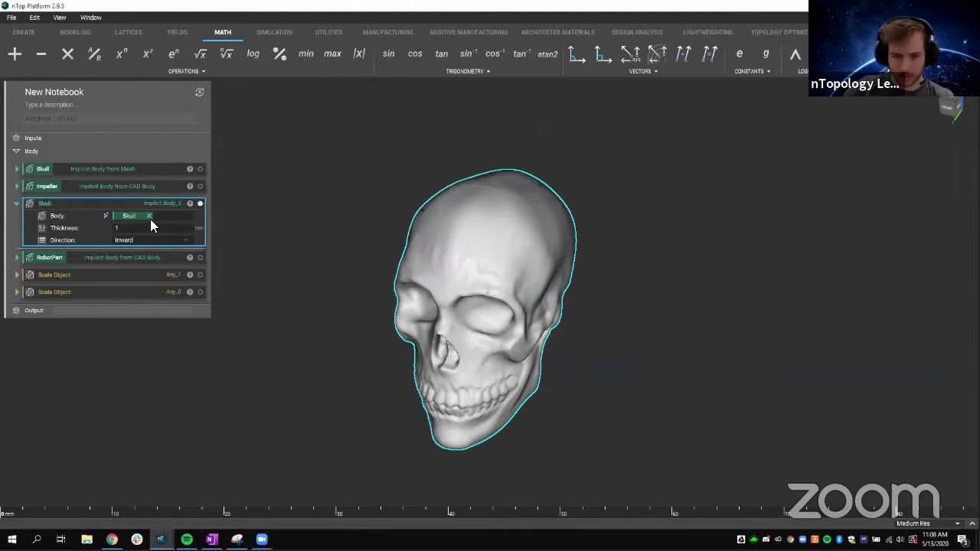Remove Skull chip from Body input
The height and width of the screenshot is (551, 980).
[x=149, y=216]
